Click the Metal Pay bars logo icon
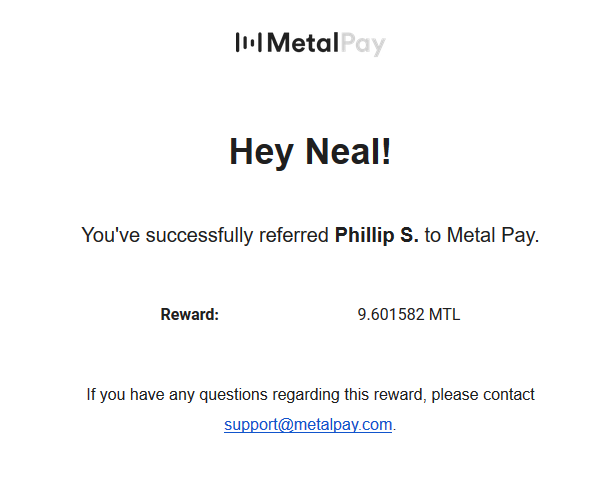Viewport: 609px width, 478px height. pos(249,42)
